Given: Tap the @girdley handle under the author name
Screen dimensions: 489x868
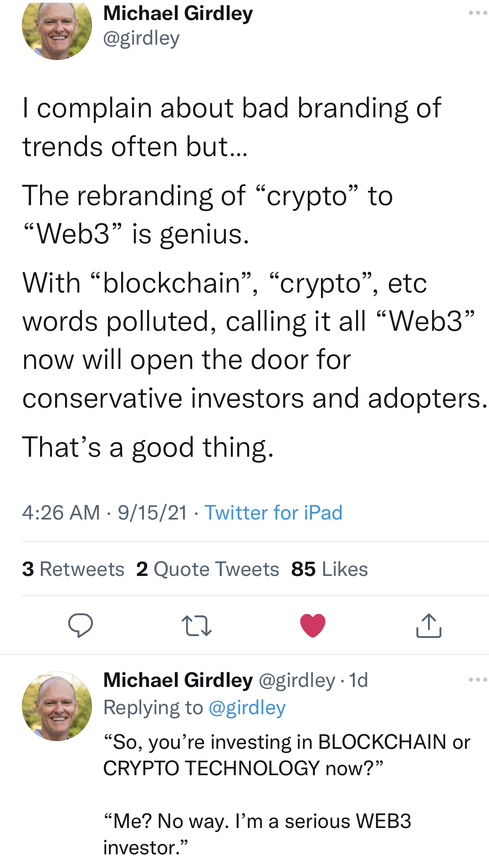Looking at the screenshot, I should click(x=141, y=38).
